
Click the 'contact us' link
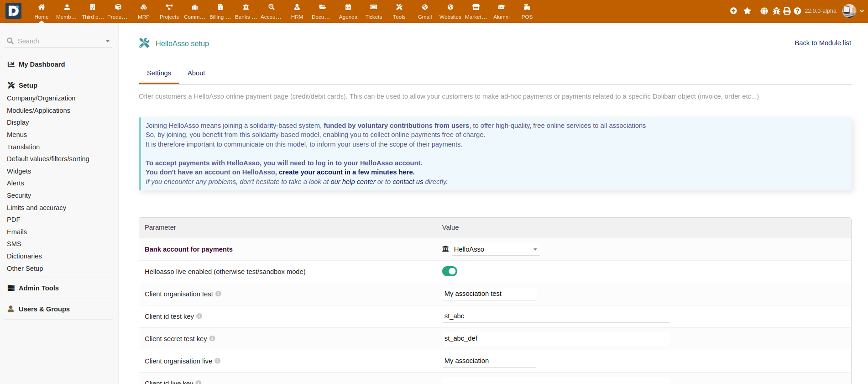point(408,182)
